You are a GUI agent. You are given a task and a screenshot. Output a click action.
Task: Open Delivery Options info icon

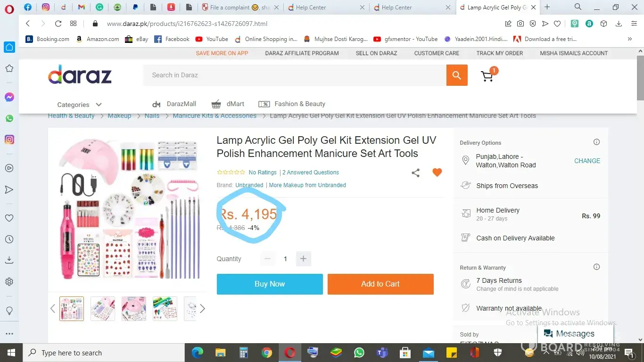(x=596, y=142)
